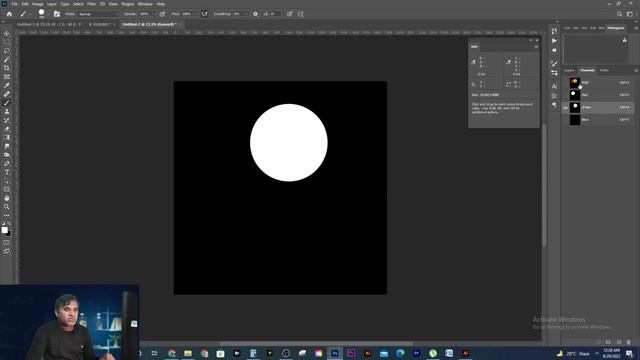This screenshot has width=640, height=360.
Task: Select the Hand tool
Action: click(x=7, y=198)
